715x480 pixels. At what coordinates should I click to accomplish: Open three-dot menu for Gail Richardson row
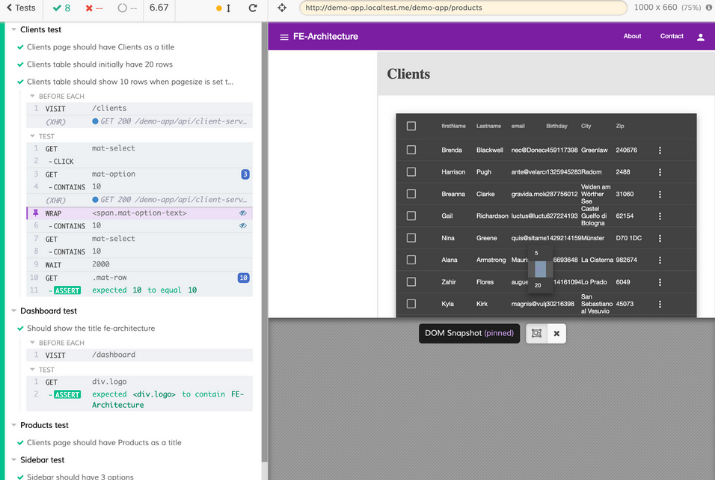pyautogui.click(x=659, y=216)
